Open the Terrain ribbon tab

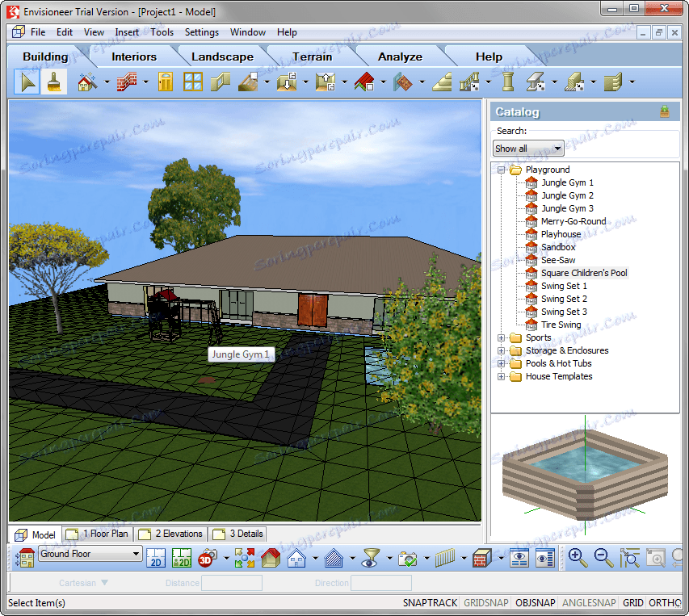[312, 57]
